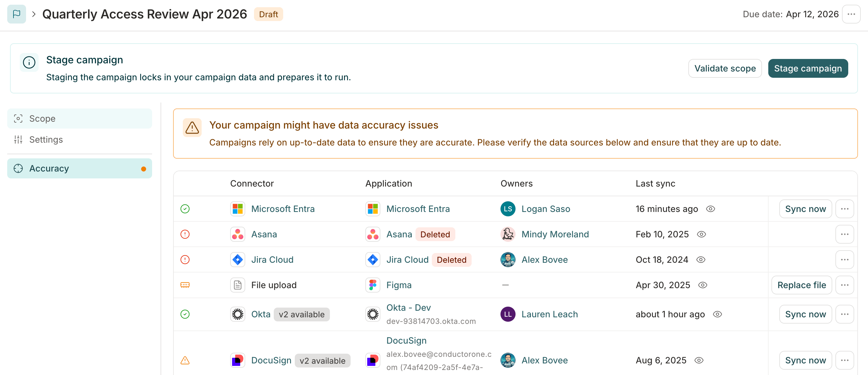The image size is (868, 375).
Task: Click the DocuSign application logo
Action: click(373, 360)
